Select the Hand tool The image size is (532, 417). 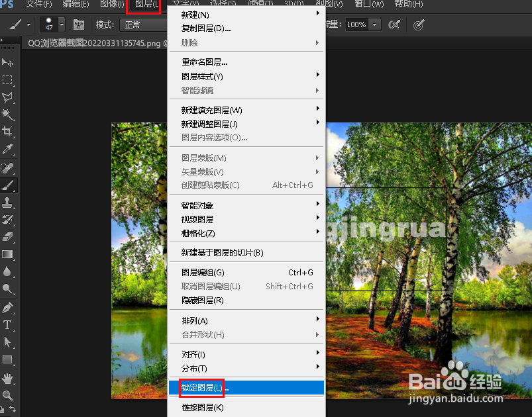click(x=8, y=377)
